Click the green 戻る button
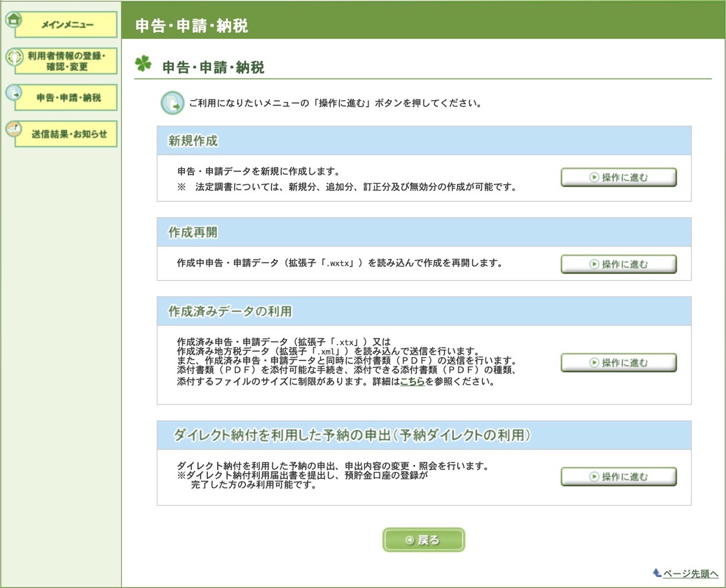This screenshot has height=588, width=726. click(x=424, y=540)
